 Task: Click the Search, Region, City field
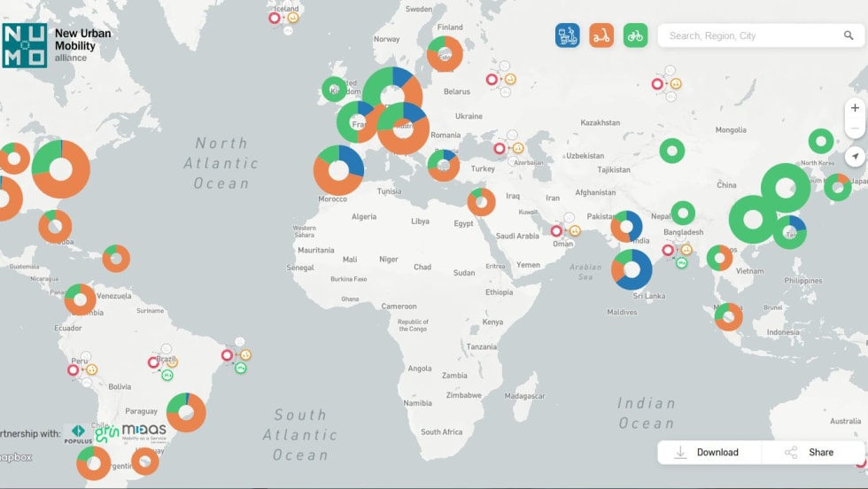pos(748,36)
